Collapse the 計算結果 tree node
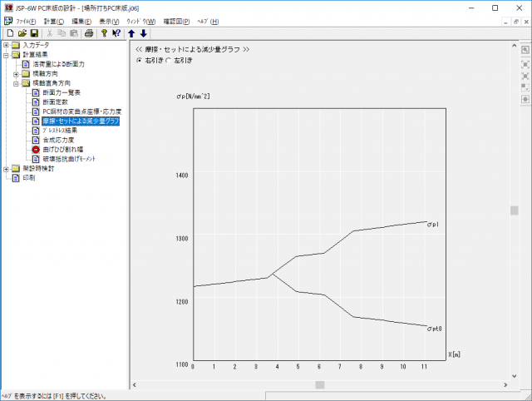 coord(6,55)
